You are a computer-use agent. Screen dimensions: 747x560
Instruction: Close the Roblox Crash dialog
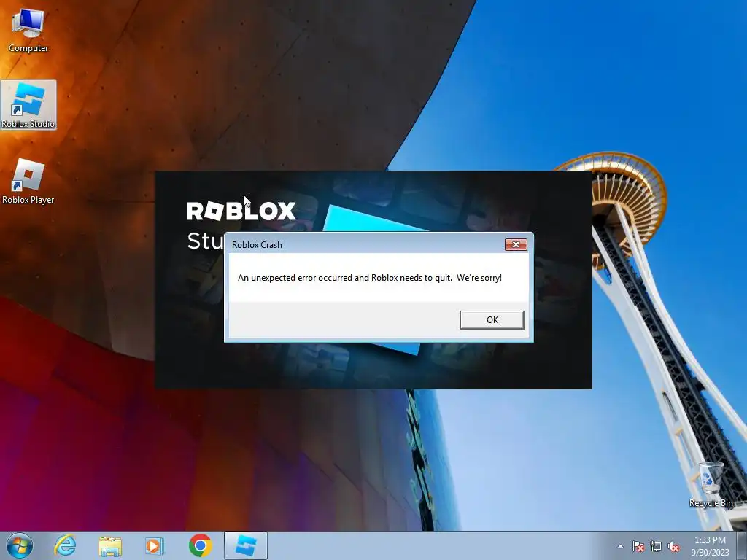(x=516, y=245)
